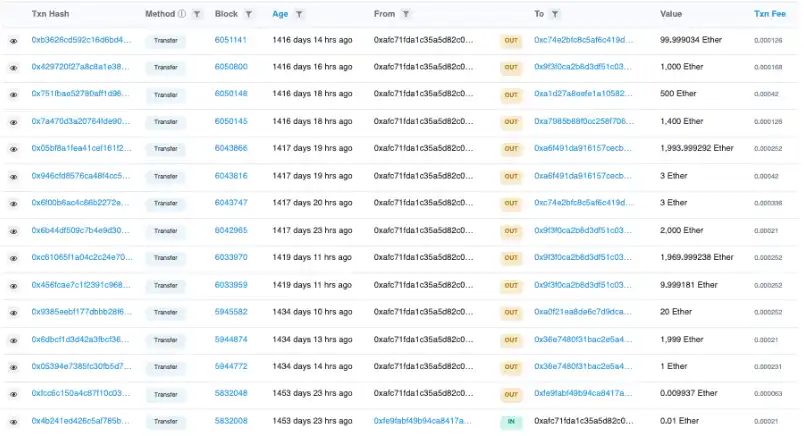This screenshot has height=436, width=804.
Task: Select the value 1,969.999238 Ether
Action: tap(696, 257)
